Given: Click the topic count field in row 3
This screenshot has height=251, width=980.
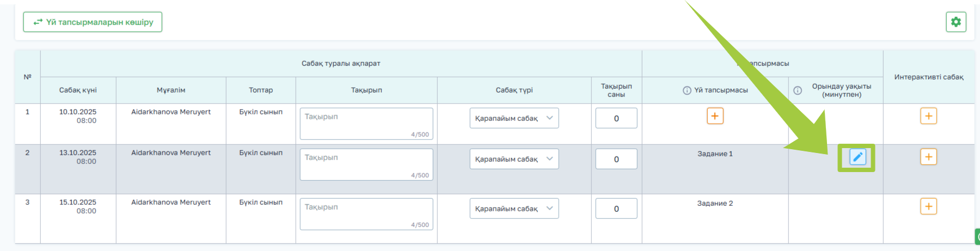Looking at the screenshot, I should click(x=616, y=209).
